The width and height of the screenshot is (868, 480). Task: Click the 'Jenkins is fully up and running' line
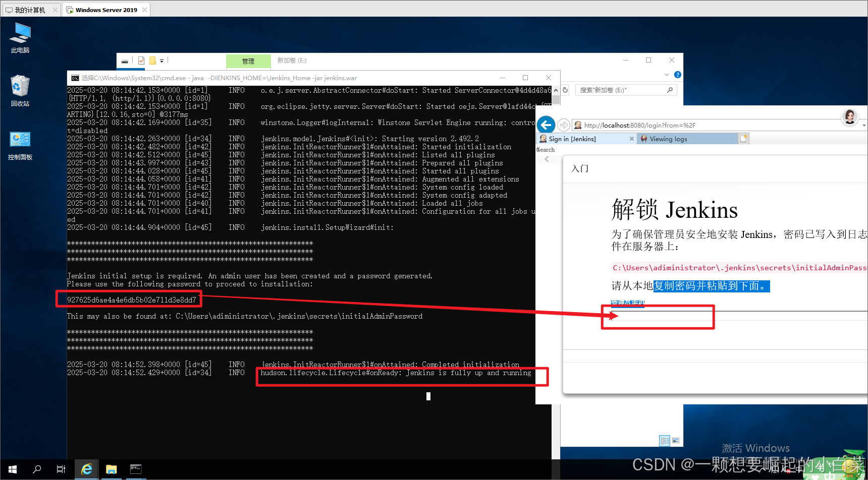[468, 373]
